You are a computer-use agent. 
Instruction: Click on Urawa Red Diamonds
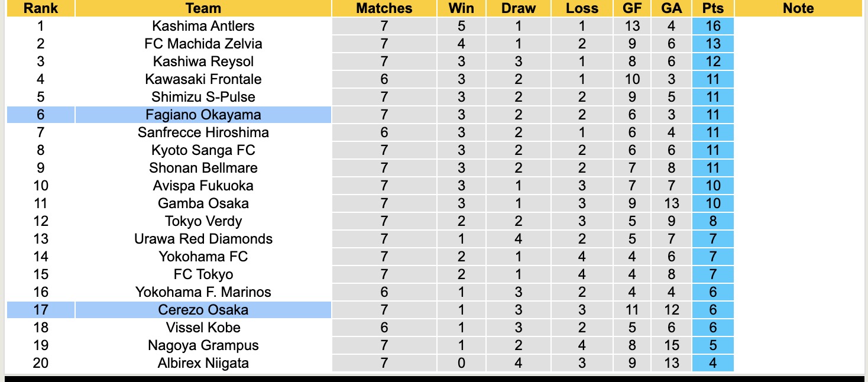[203, 239]
